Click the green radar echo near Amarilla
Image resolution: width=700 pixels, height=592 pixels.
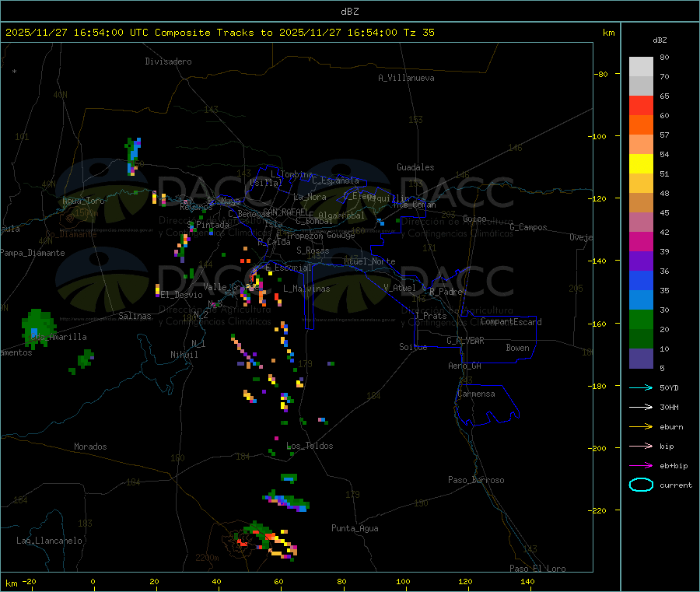tap(38, 328)
